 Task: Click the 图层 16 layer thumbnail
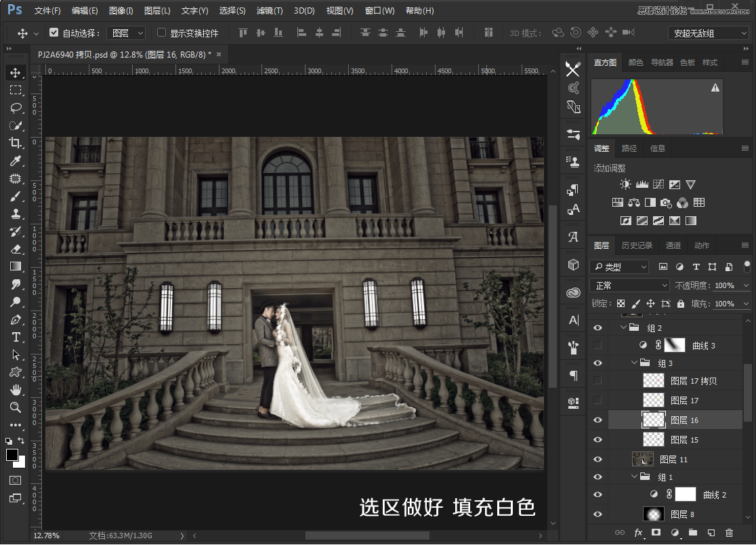tap(652, 420)
